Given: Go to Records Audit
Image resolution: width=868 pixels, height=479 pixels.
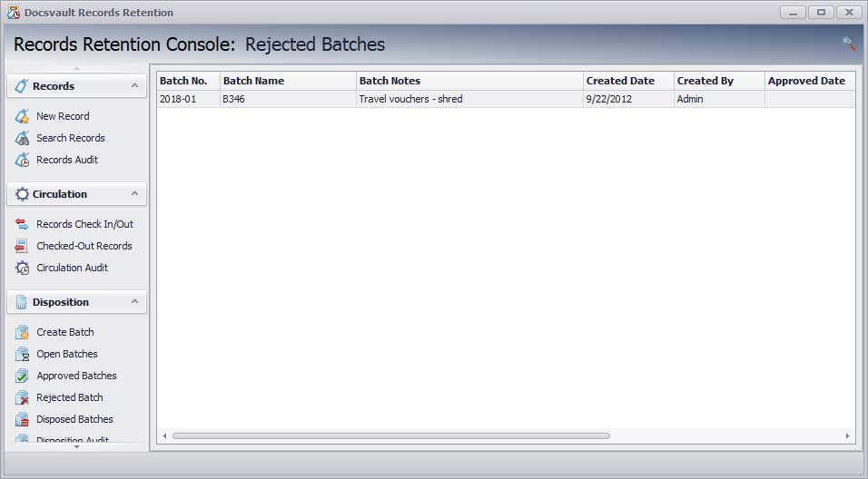Looking at the screenshot, I should (x=67, y=160).
